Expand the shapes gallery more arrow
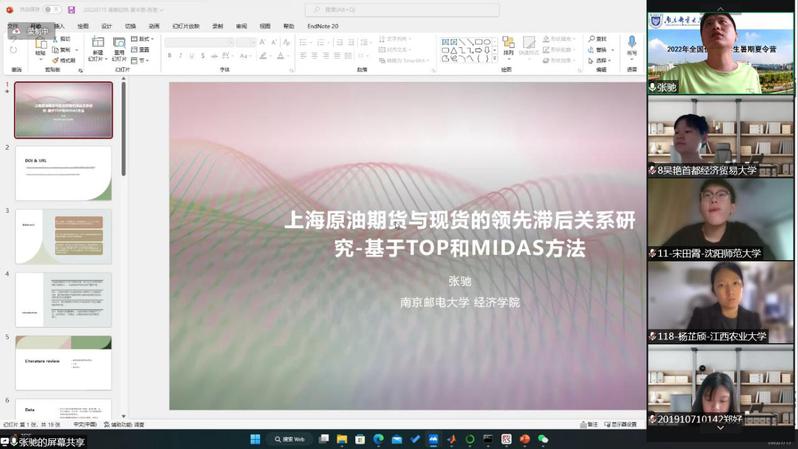 pos(495,58)
